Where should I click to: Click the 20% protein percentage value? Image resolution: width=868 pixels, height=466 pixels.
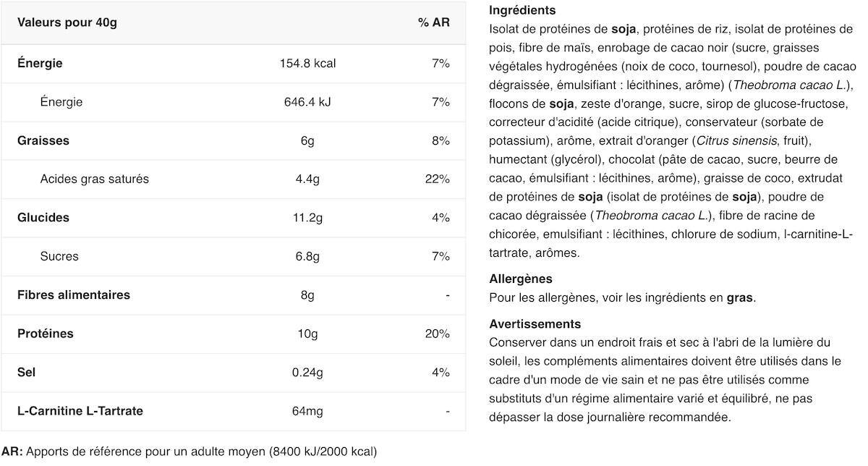tap(438, 334)
